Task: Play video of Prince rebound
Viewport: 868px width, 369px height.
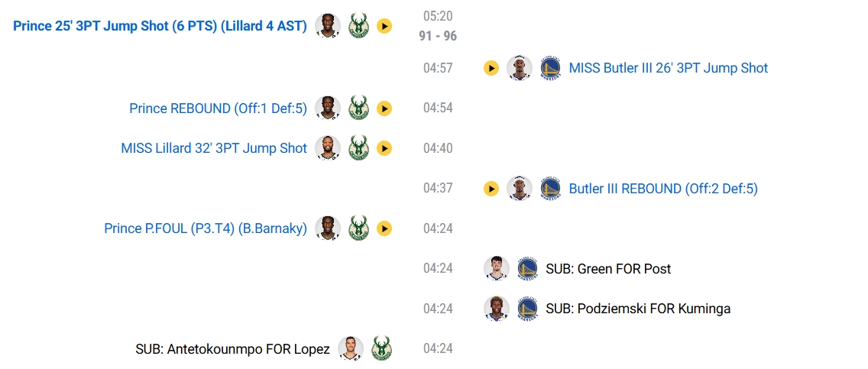Action: tap(384, 108)
